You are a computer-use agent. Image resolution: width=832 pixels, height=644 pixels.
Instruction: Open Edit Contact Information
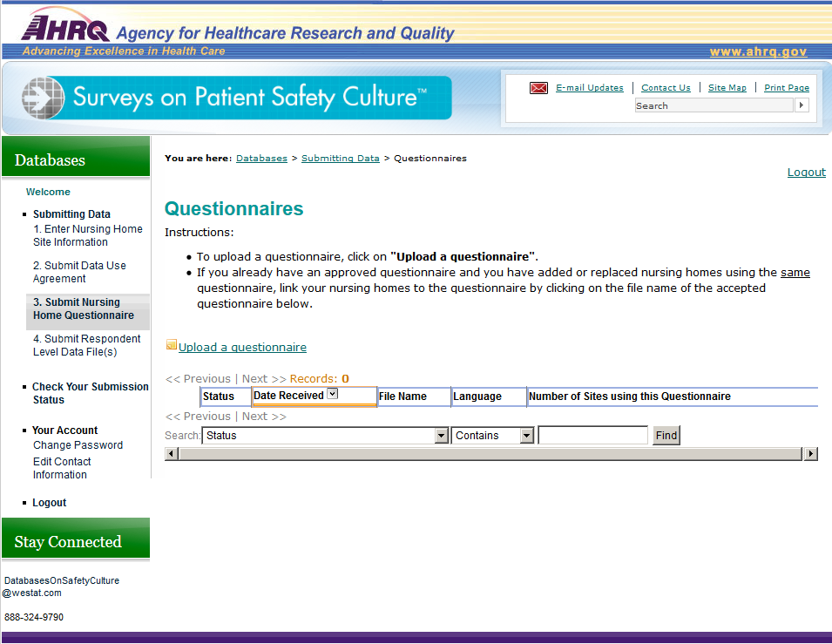click(x=62, y=468)
